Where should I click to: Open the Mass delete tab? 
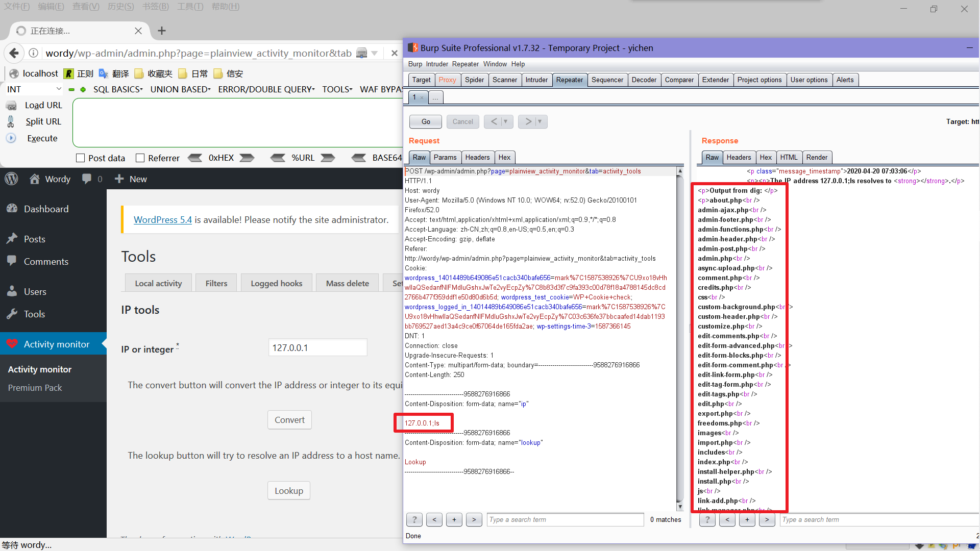tap(348, 283)
